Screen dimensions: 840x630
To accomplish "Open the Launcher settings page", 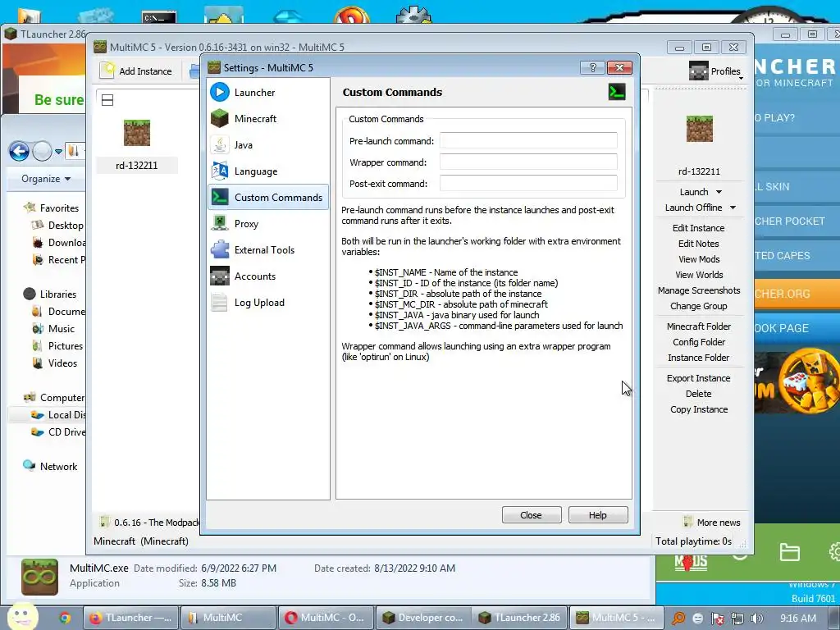I will (268, 92).
